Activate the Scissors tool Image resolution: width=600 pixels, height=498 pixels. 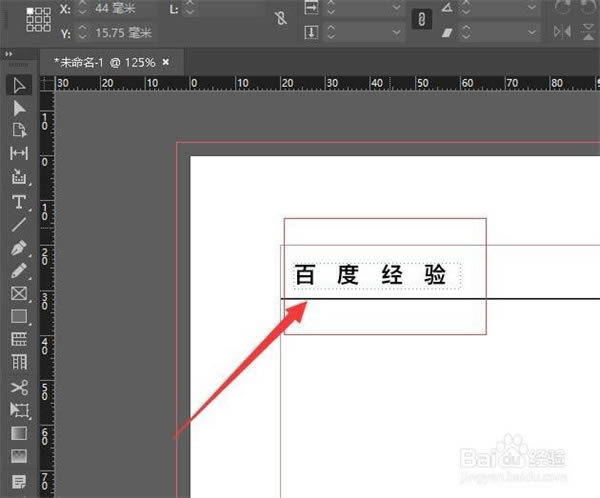19,387
